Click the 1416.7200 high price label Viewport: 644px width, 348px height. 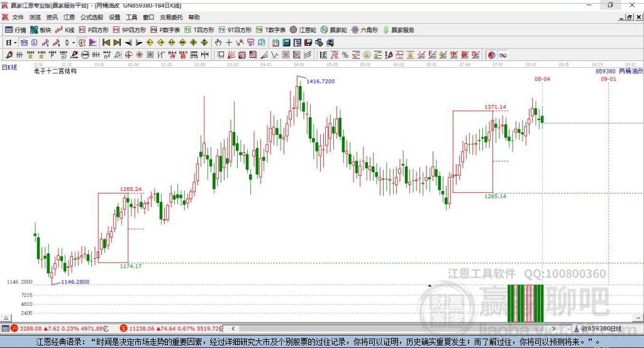320,81
